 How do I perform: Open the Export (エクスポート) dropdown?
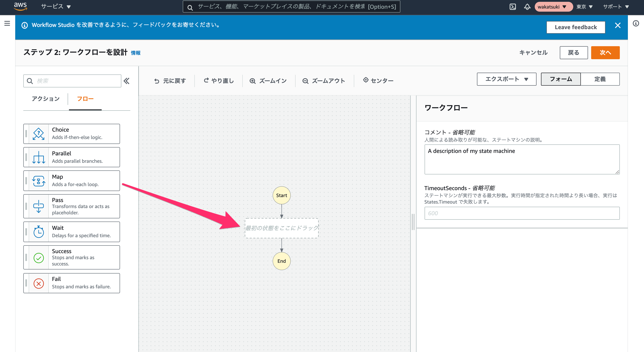pos(507,79)
